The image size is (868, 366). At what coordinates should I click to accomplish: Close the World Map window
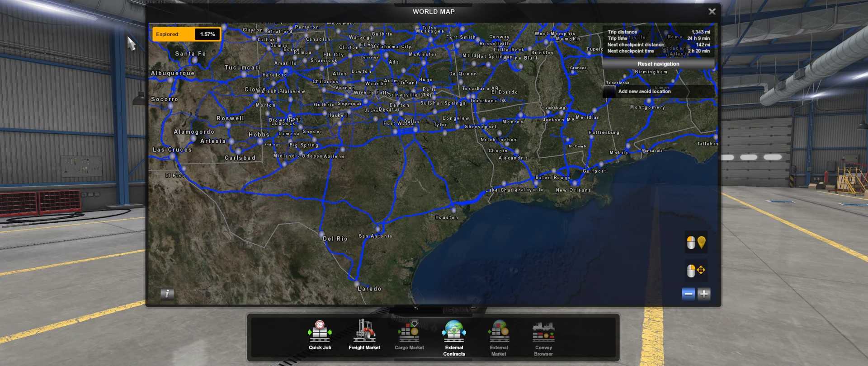[x=712, y=12]
